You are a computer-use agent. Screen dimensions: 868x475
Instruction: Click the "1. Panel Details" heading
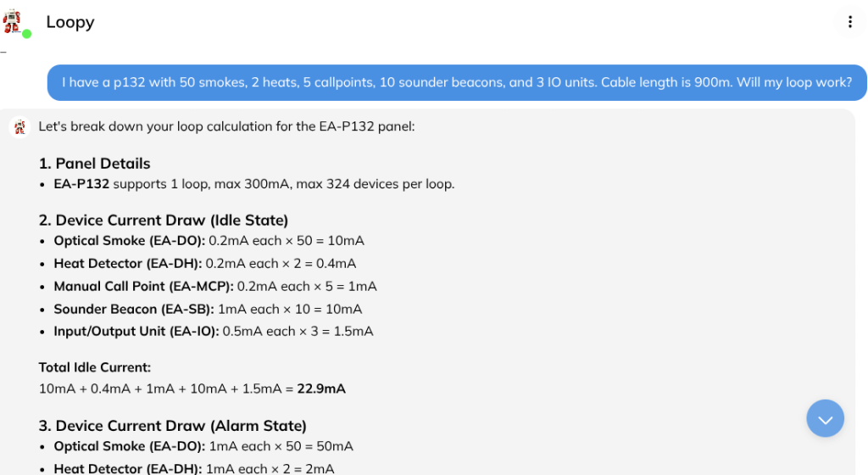coord(94,164)
